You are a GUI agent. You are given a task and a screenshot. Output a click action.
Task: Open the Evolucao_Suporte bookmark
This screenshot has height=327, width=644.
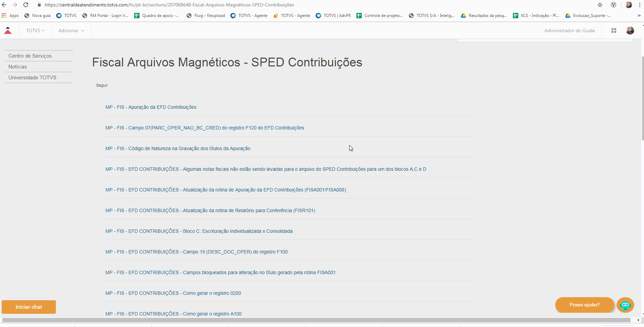[588, 16]
